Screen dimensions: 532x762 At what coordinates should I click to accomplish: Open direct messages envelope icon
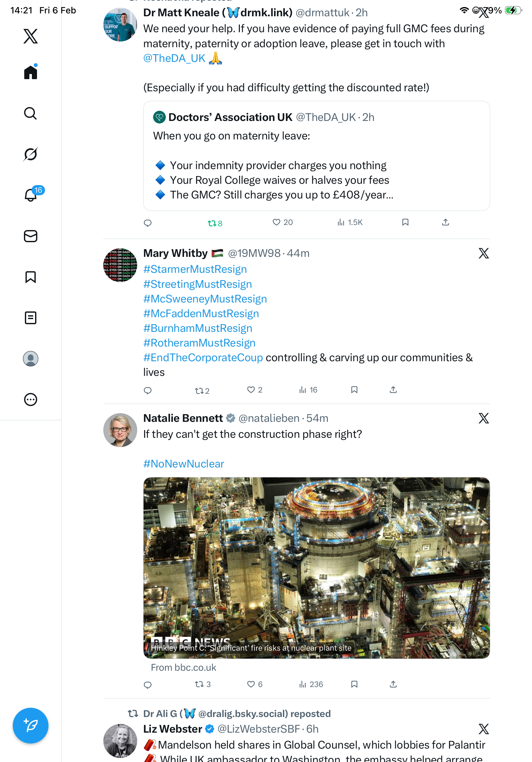(x=31, y=236)
